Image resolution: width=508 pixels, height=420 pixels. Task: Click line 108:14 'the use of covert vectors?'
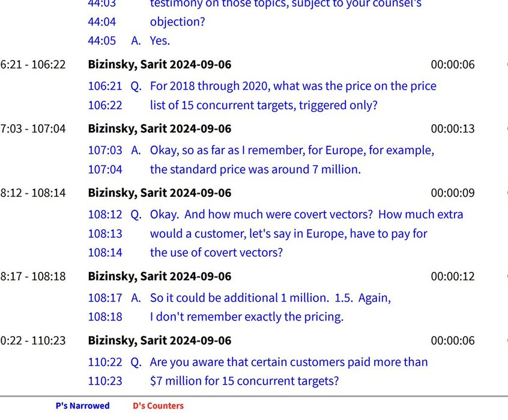click(186, 253)
